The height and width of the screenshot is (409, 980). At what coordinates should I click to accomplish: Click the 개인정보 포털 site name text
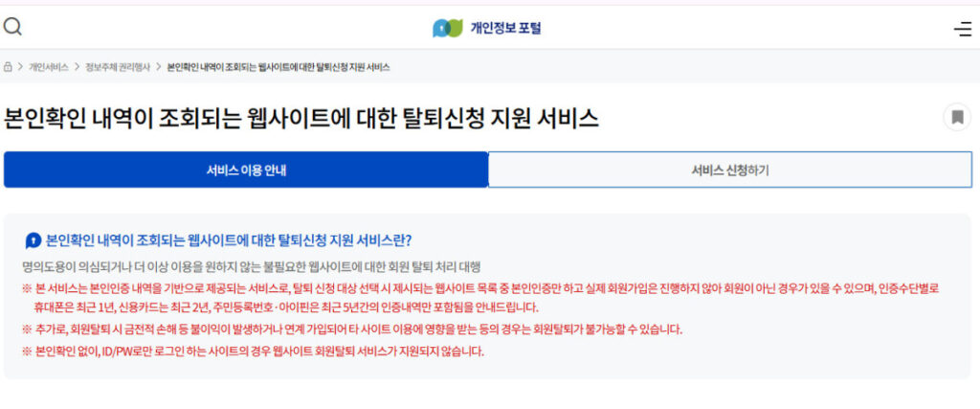(505, 28)
